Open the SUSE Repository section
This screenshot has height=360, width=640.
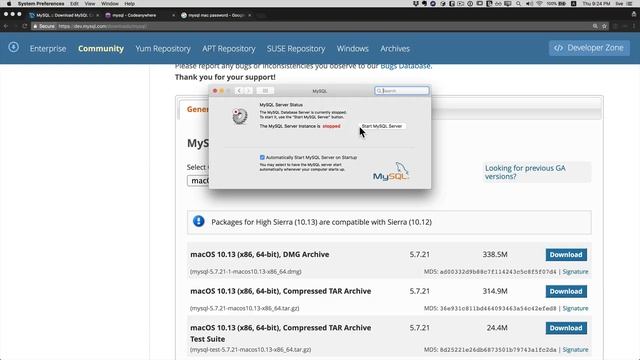tap(296, 49)
